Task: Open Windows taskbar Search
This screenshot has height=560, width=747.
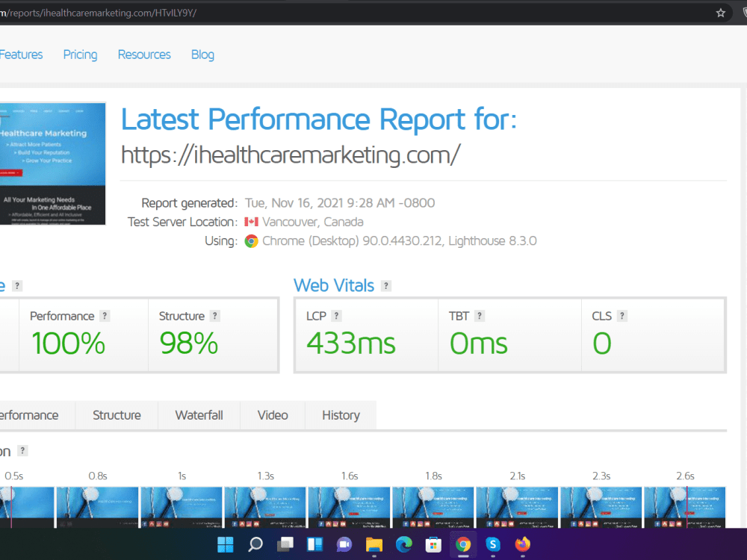Action: click(x=255, y=544)
